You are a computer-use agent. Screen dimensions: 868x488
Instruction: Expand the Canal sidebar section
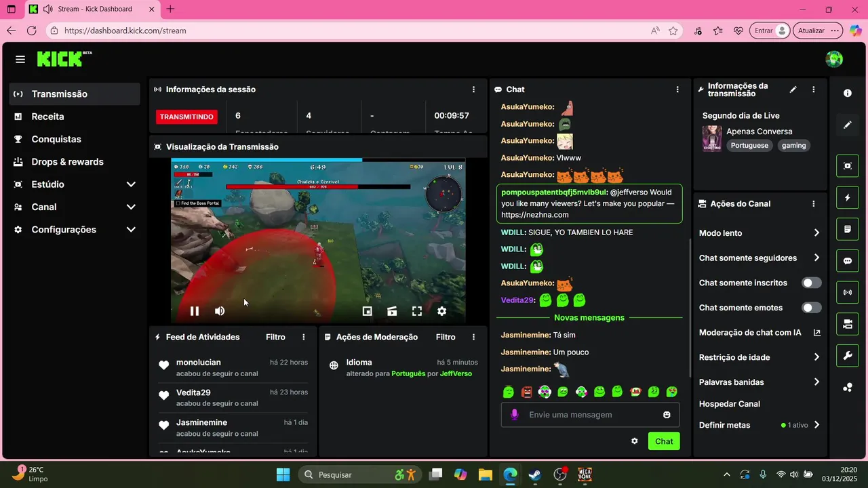coord(131,207)
